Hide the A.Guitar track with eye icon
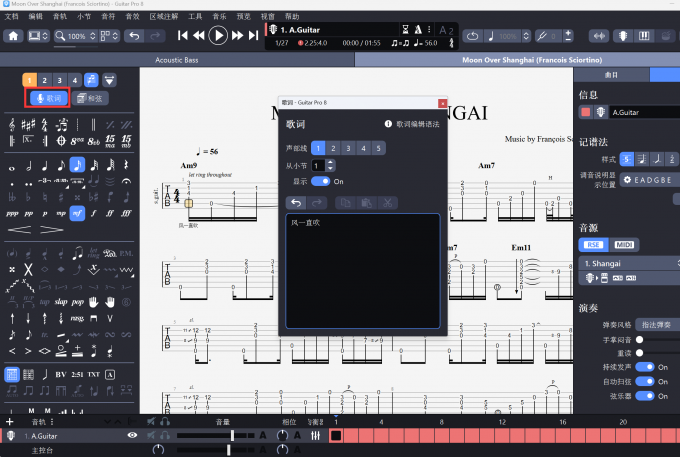Image resolution: width=680 pixels, height=457 pixels. point(132,436)
